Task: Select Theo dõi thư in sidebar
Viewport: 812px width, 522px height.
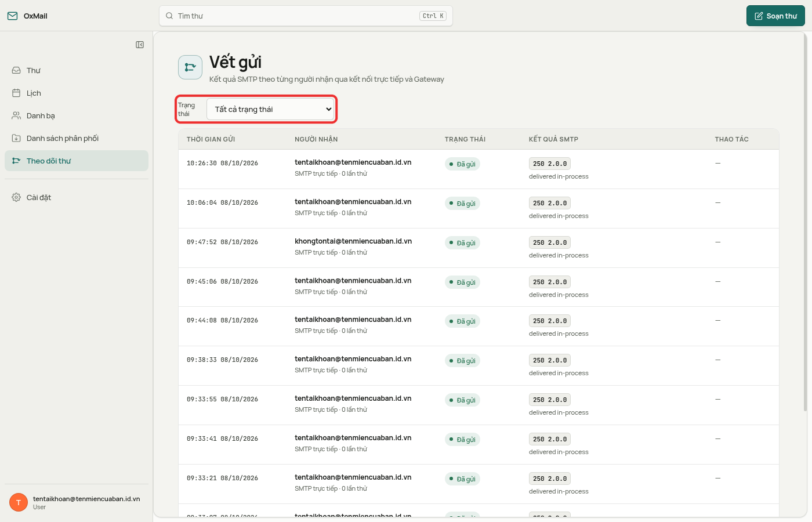Action: 77,161
